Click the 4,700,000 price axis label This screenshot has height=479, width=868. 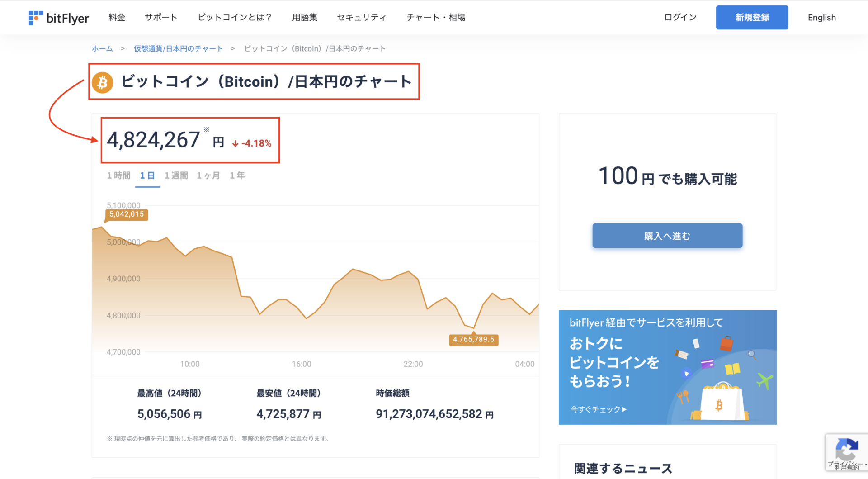point(123,352)
